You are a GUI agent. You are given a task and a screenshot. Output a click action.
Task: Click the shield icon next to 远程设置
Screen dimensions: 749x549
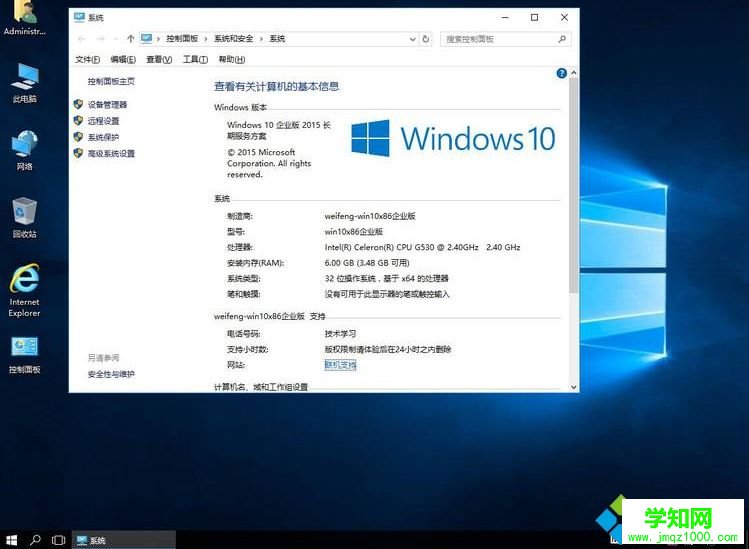coord(78,120)
